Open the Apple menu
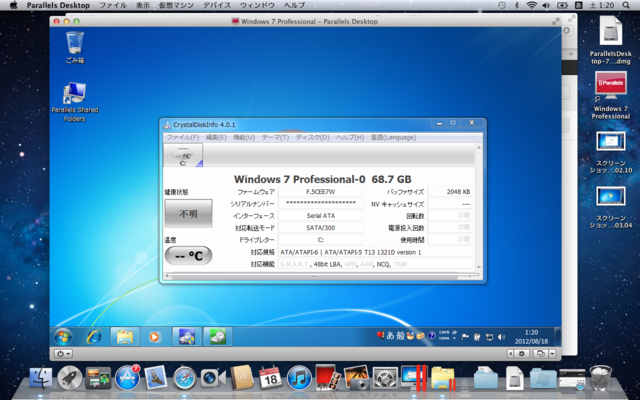This screenshot has width=640, height=400. [x=14, y=5]
